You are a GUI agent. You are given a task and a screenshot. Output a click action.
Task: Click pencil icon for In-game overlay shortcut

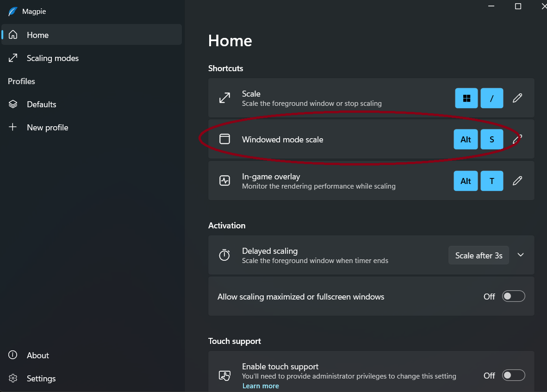pos(517,181)
